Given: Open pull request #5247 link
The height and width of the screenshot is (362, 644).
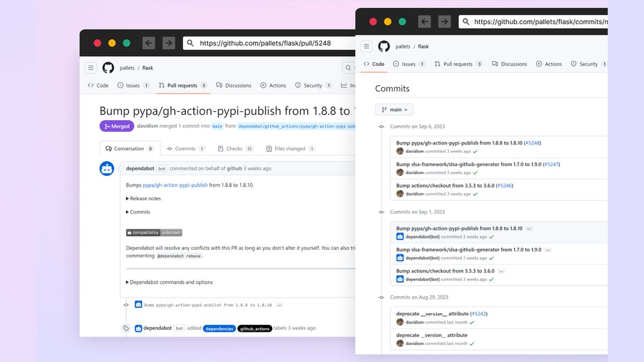Looking at the screenshot, I should coord(552,164).
